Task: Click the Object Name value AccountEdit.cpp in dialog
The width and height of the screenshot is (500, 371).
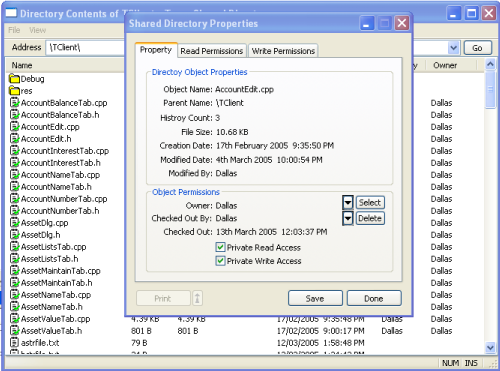Action: (244, 89)
